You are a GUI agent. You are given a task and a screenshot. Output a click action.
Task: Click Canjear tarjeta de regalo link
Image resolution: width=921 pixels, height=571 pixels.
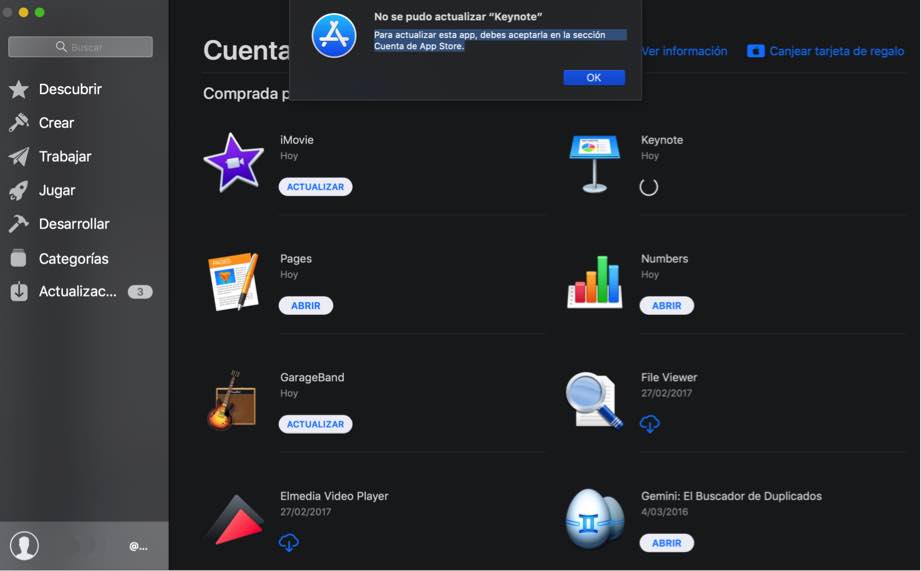point(836,51)
